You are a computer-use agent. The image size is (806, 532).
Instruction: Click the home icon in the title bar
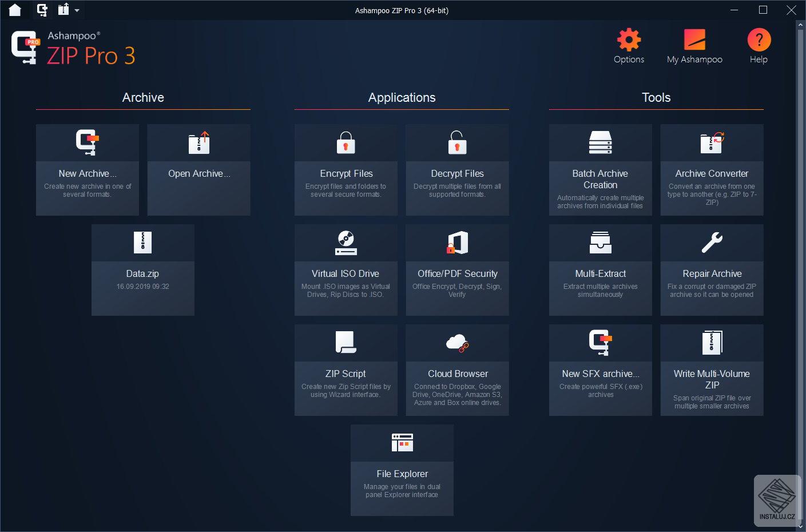click(x=15, y=10)
